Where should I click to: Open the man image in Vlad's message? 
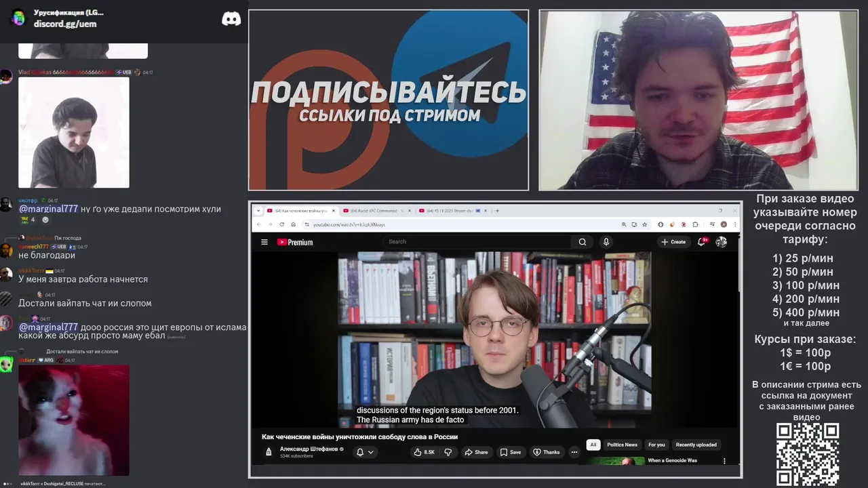click(x=74, y=132)
